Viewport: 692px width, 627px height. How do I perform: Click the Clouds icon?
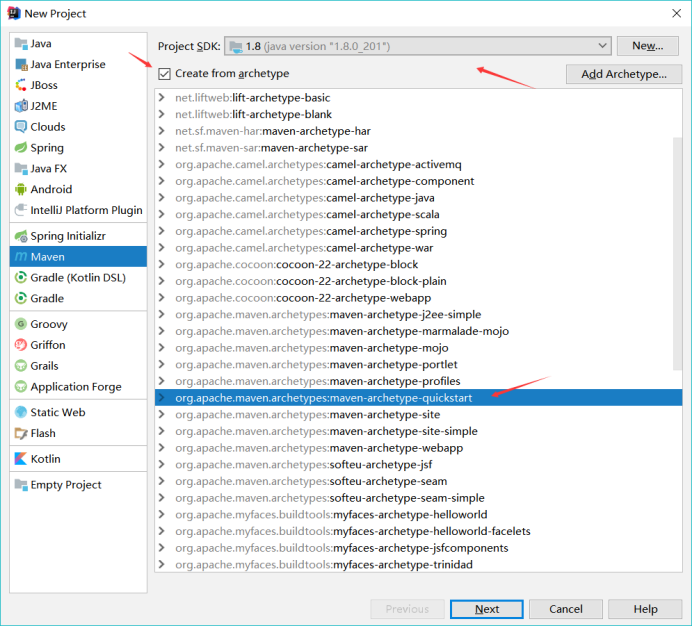pyautogui.click(x=21, y=127)
